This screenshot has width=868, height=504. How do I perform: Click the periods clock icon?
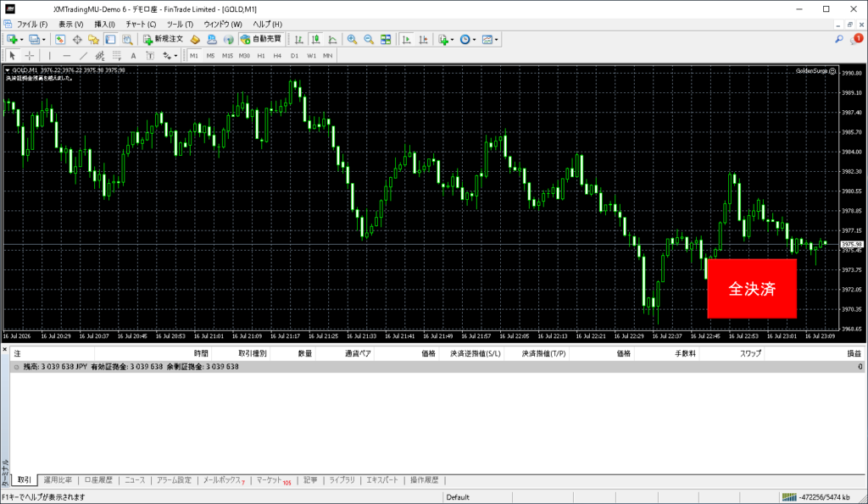point(465,39)
